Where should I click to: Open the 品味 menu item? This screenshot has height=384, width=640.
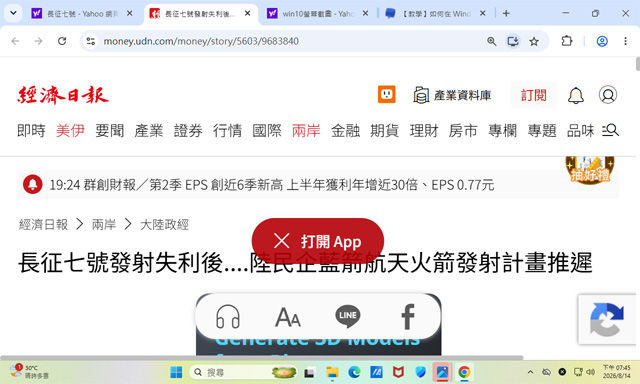(581, 131)
